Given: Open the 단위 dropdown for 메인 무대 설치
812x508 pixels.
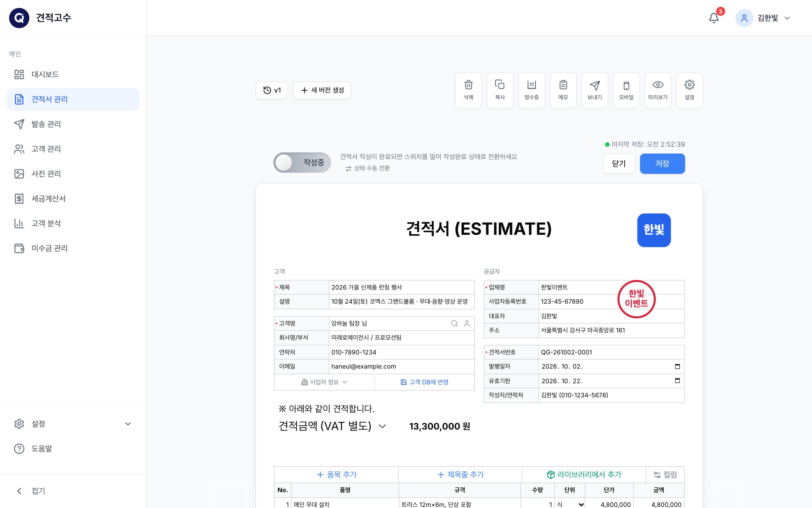Looking at the screenshot, I should point(570,504).
